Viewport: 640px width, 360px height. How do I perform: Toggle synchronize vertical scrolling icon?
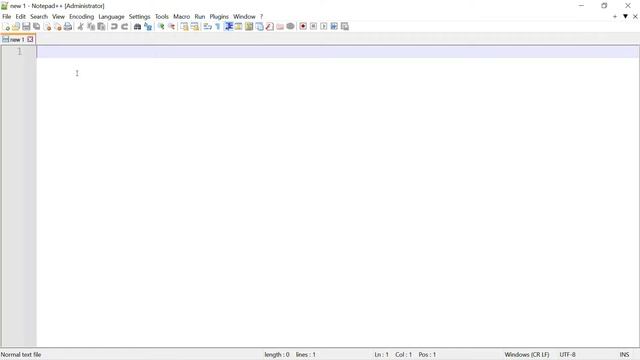point(184,27)
